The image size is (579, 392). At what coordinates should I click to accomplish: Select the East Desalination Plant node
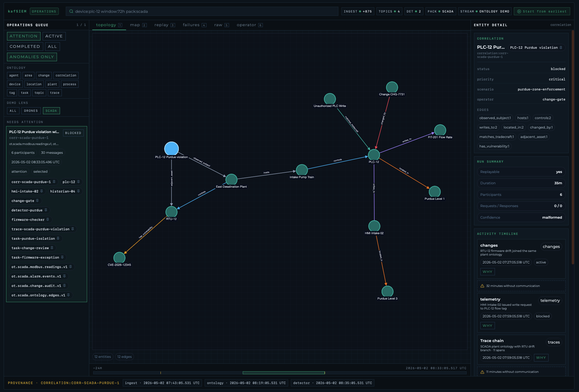[231, 180]
